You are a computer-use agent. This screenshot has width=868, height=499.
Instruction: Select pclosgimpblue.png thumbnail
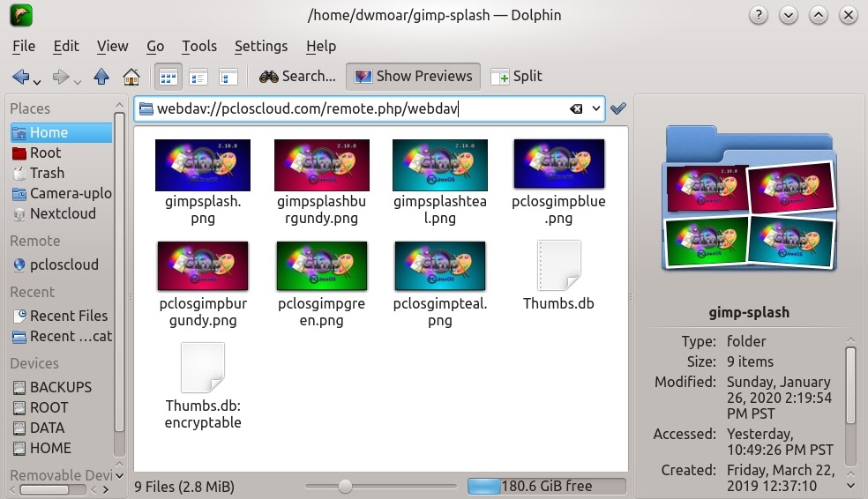(559, 164)
